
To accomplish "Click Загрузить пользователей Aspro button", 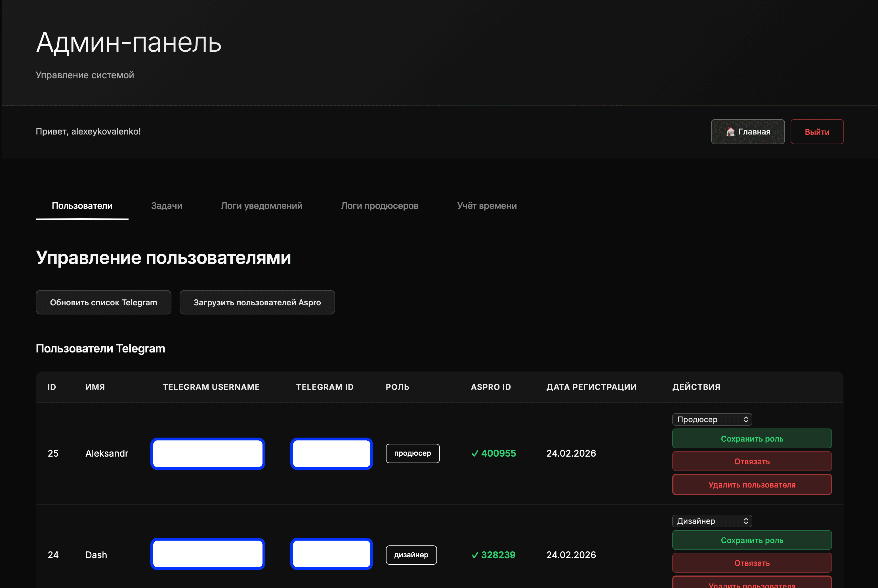I will [257, 302].
